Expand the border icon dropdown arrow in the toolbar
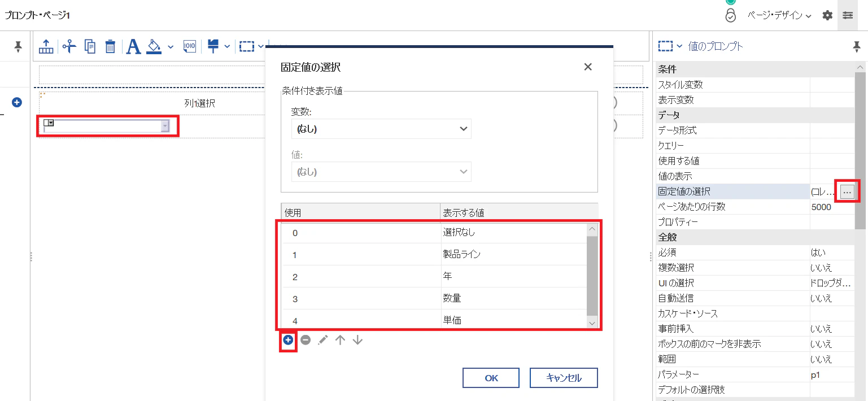This screenshot has width=868, height=401. [x=261, y=46]
